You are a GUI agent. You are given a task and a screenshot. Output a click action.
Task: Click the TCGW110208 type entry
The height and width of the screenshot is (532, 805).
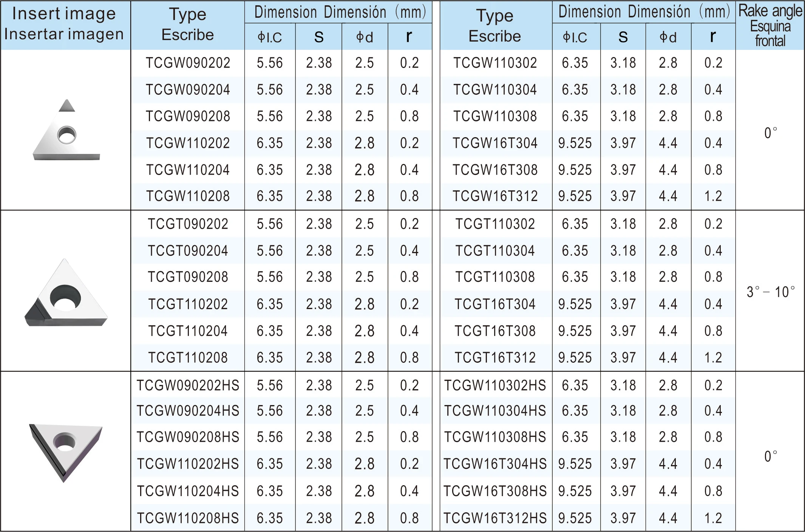(188, 196)
